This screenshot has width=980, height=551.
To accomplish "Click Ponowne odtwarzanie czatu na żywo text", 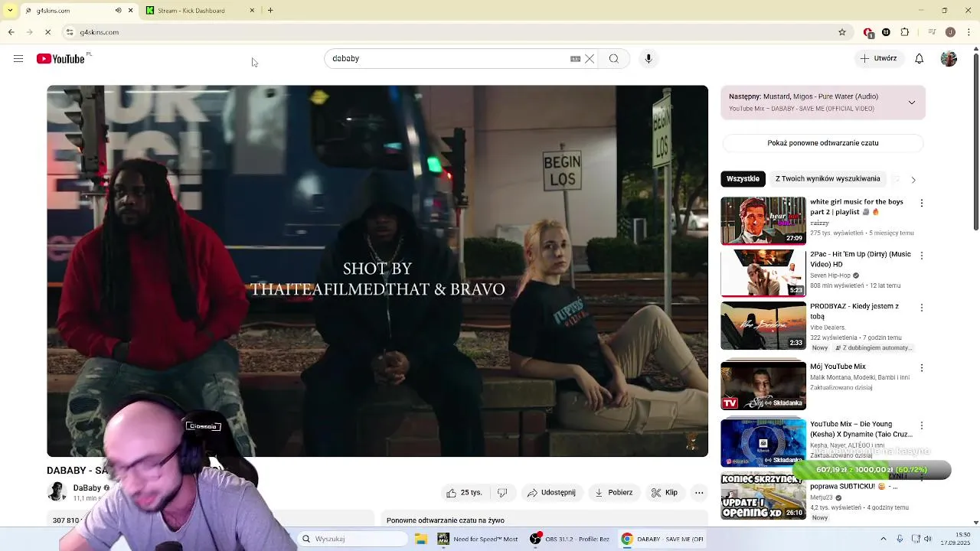I will pyautogui.click(x=445, y=520).
